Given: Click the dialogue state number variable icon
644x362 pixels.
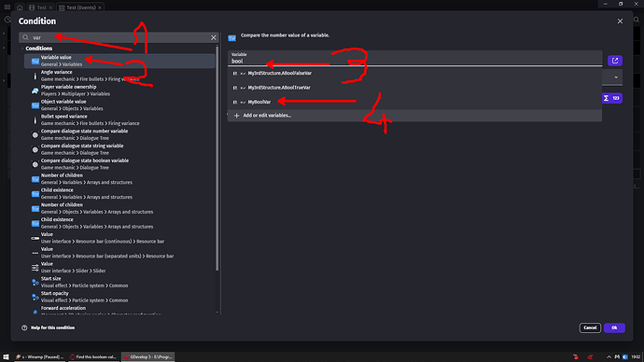Looking at the screenshot, I should coord(35,135).
